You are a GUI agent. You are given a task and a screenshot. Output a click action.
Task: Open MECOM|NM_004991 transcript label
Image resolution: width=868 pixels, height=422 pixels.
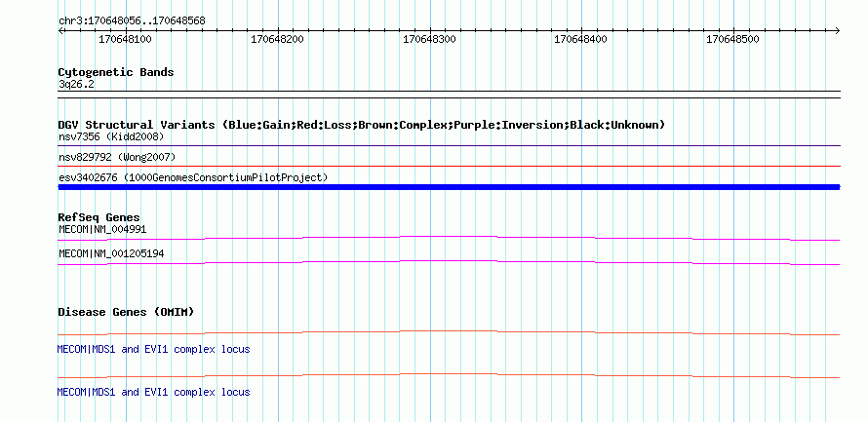point(102,230)
